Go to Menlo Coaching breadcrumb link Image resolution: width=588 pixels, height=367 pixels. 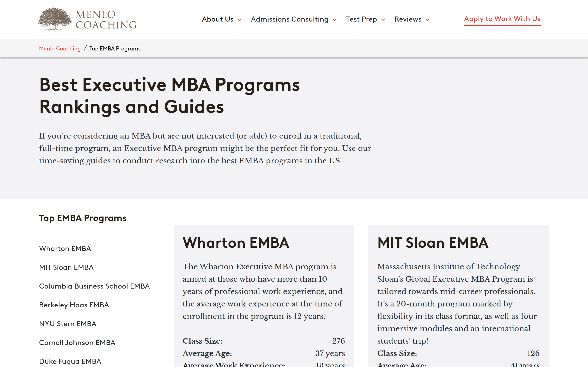[x=60, y=49]
